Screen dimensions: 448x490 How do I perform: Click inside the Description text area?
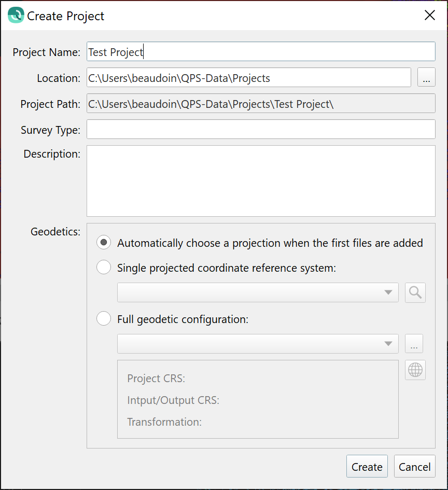[261, 180]
